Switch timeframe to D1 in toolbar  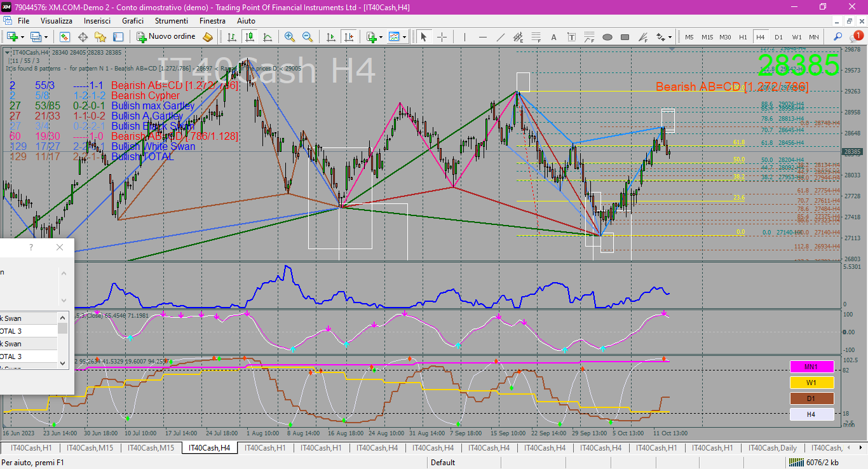coord(778,37)
